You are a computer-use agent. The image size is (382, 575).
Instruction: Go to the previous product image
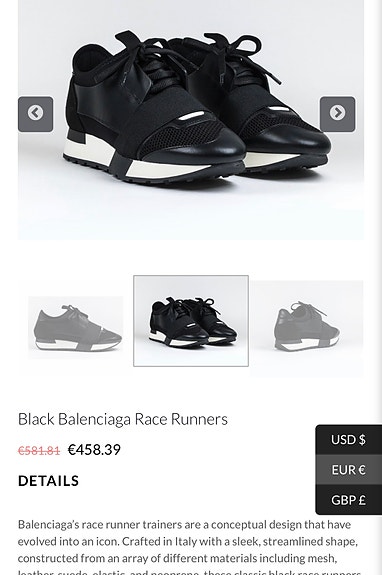(x=36, y=114)
